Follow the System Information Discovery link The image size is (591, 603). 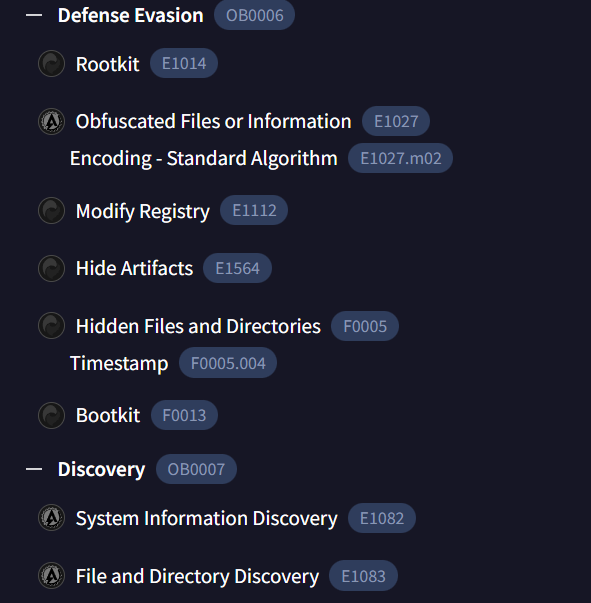(206, 518)
